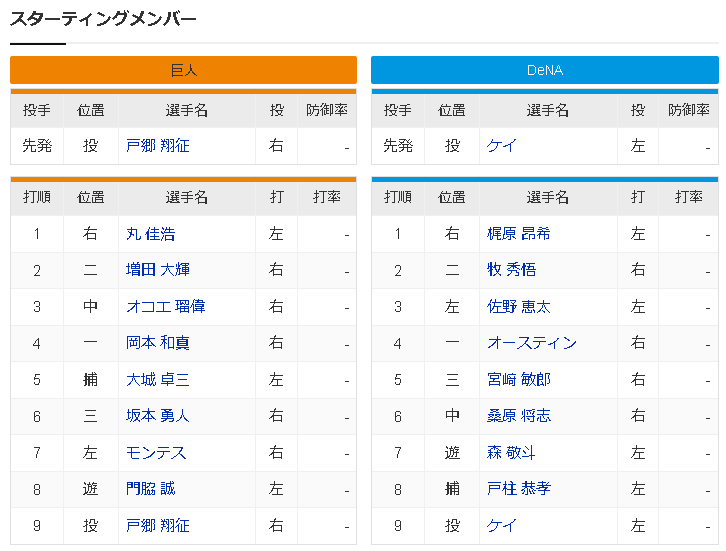Open 梶原 昂希 player link

coord(518,234)
